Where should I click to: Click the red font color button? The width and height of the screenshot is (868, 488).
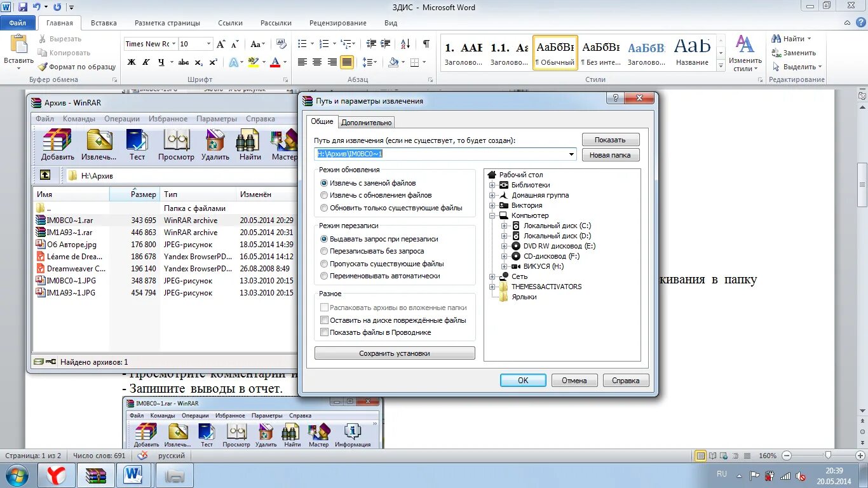click(x=275, y=62)
